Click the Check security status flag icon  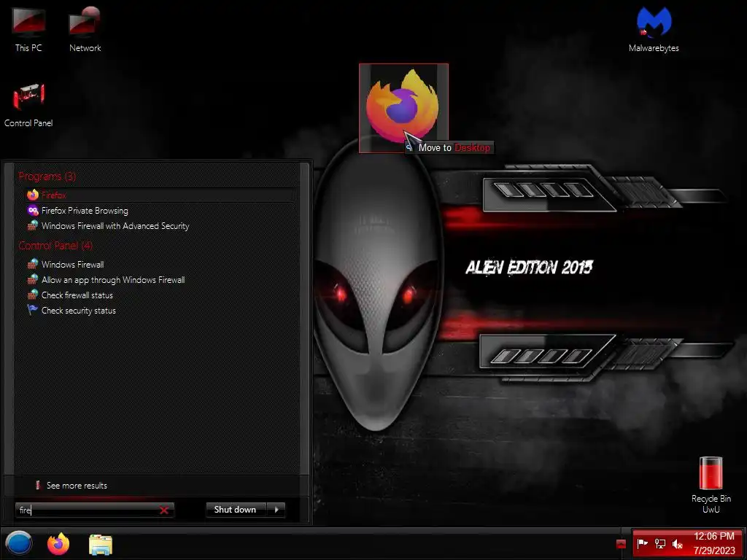click(x=32, y=310)
